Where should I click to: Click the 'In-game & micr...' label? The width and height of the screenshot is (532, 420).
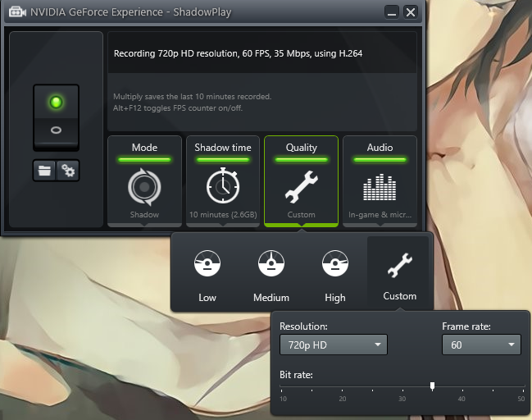pos(380,215)
